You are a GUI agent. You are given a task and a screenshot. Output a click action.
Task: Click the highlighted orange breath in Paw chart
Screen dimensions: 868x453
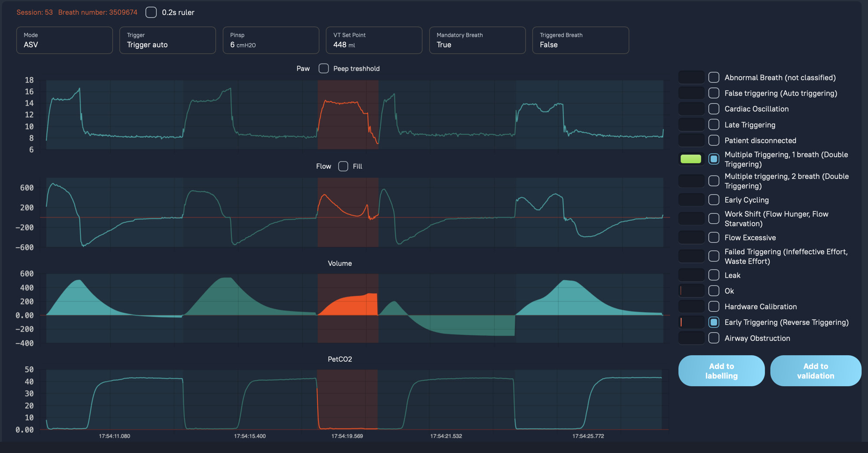[348, 115]
